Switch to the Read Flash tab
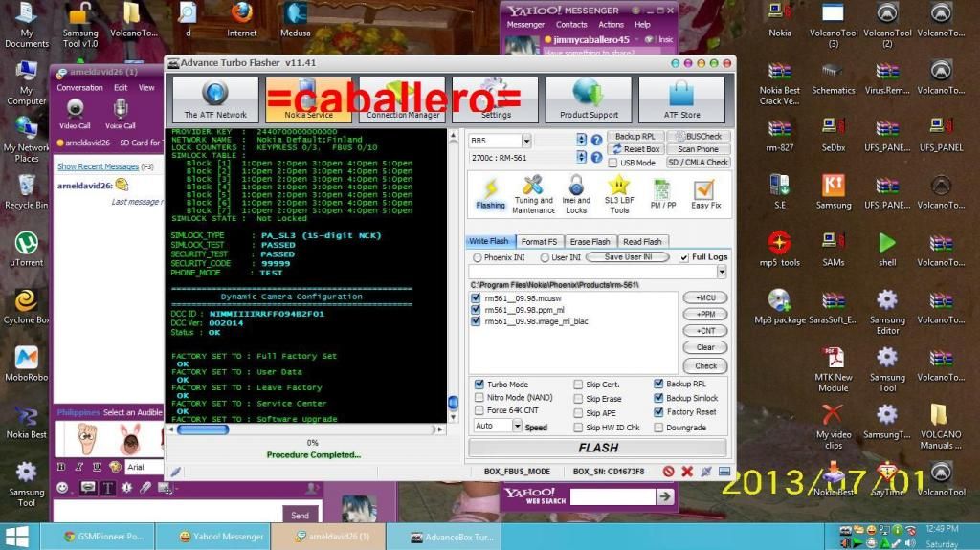The height and width of the screenshot is (550, 980). (642, 241)
